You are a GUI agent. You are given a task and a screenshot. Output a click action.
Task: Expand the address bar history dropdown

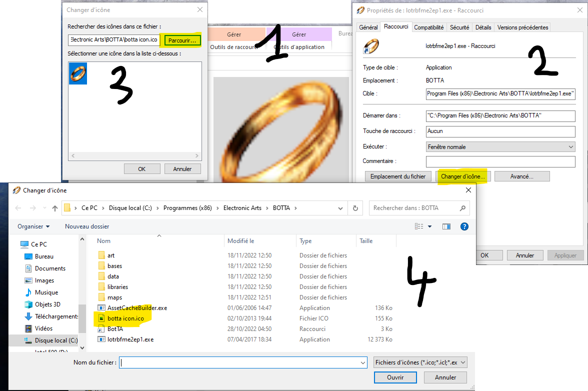(340, 208)
